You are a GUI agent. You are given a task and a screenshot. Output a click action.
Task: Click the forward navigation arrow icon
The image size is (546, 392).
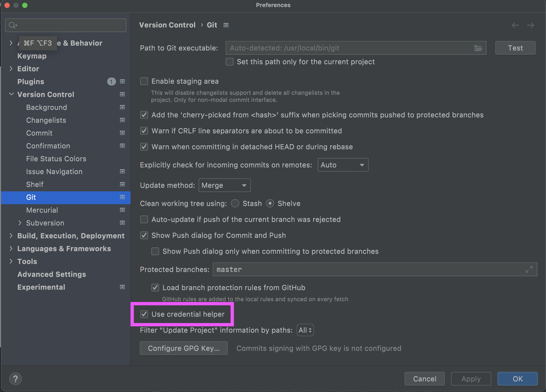click(531, 25)
